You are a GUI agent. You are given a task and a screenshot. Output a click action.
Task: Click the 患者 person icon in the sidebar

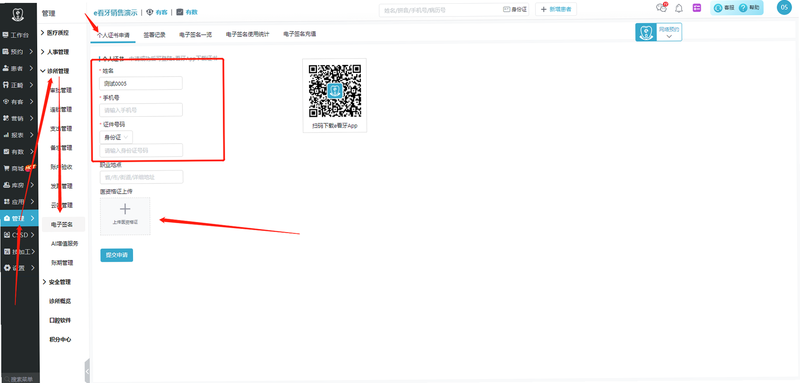click(6, 68)
